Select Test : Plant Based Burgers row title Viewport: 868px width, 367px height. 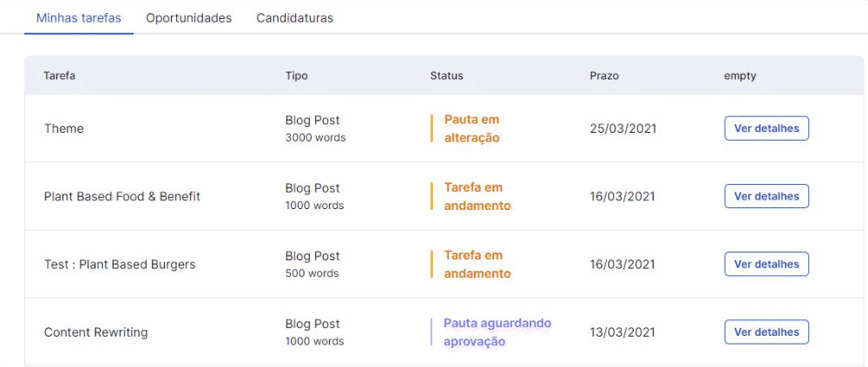(120, 264)
